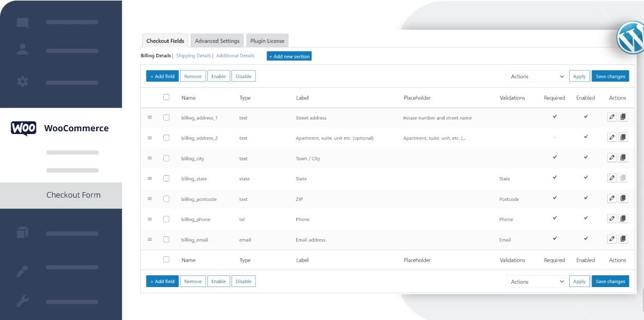Open the Plugin License tab
This screenshot has height=320, width=644.
pyautogui.click(x=267, y=41)
